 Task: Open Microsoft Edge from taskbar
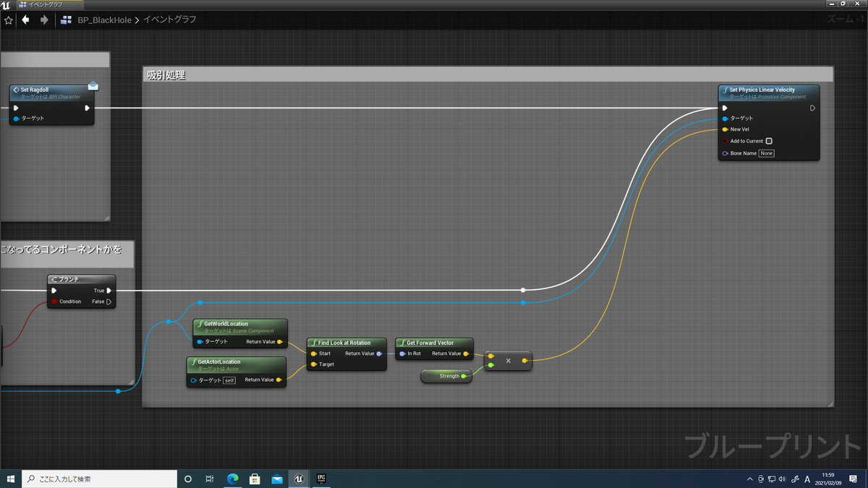(233, 479)
